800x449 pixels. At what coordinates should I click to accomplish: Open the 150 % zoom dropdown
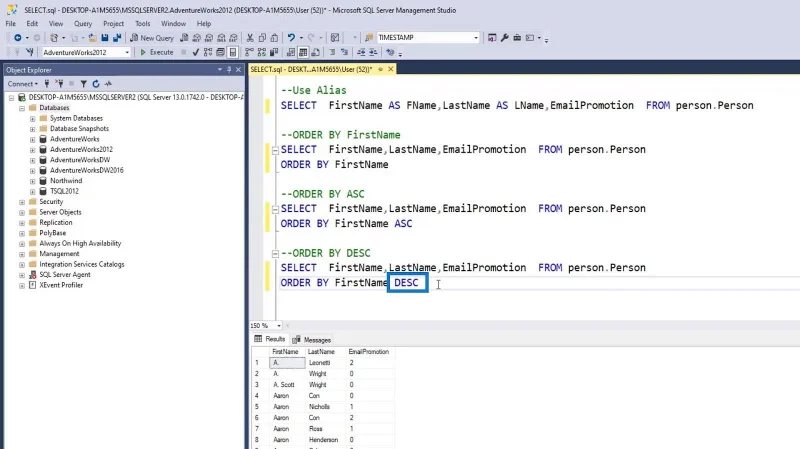click(x=279, y=326)
